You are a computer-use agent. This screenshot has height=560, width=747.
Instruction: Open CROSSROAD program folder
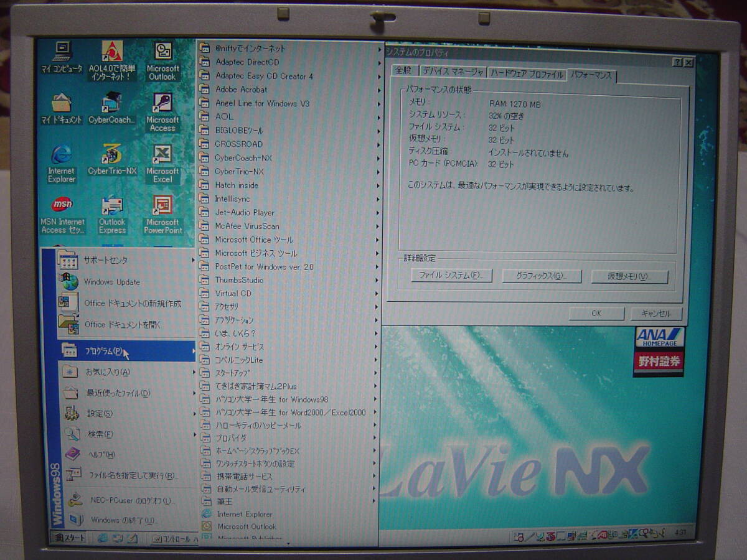289,144
